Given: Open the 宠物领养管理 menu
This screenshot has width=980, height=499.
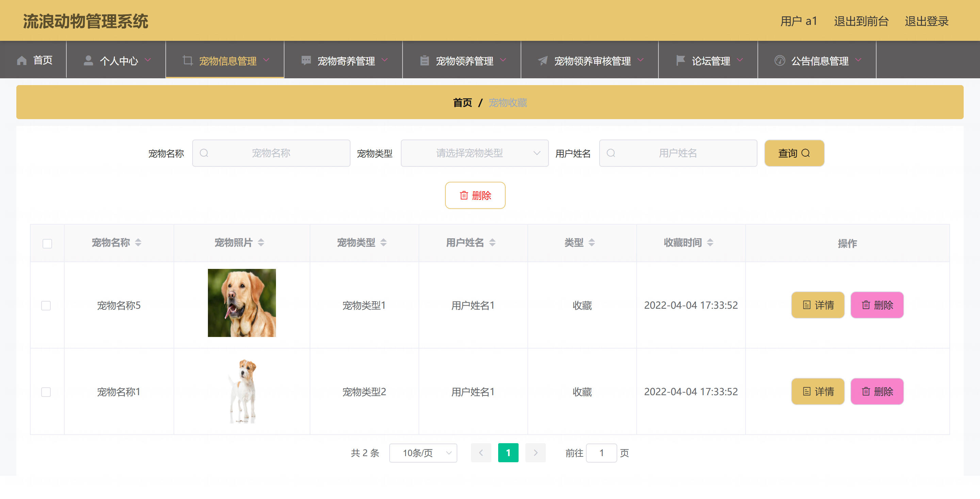Looking at the screenshot, I should (461, 60).
